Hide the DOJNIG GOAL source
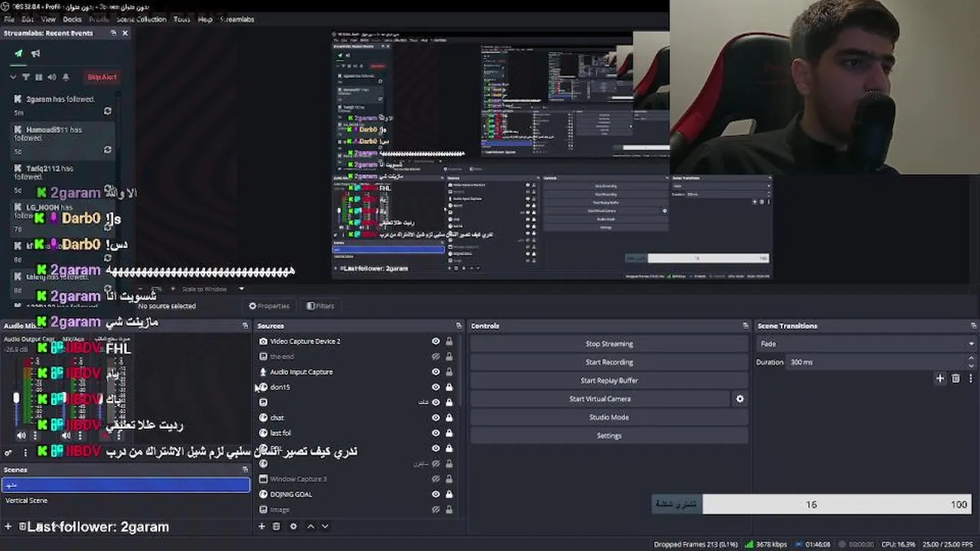 (x=436, y=494)
